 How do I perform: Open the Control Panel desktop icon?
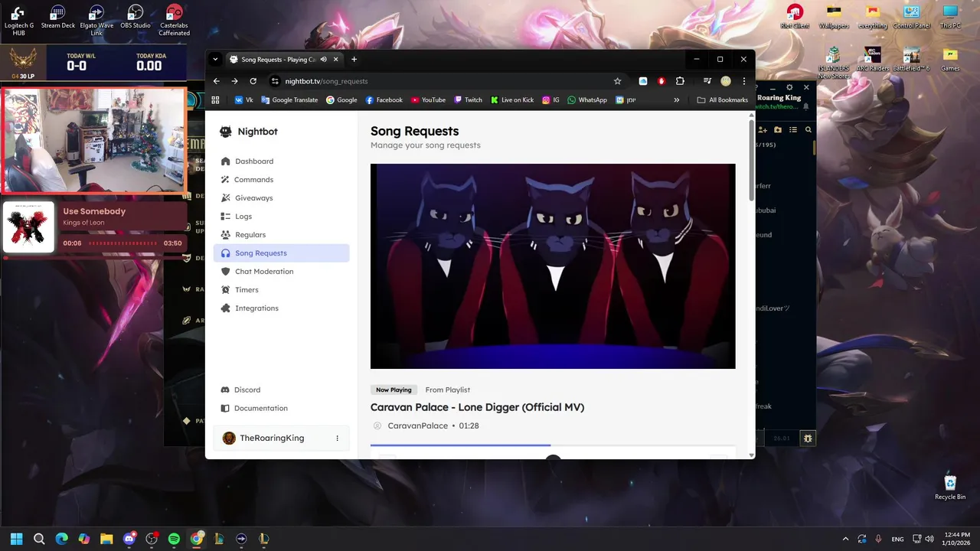911,17
